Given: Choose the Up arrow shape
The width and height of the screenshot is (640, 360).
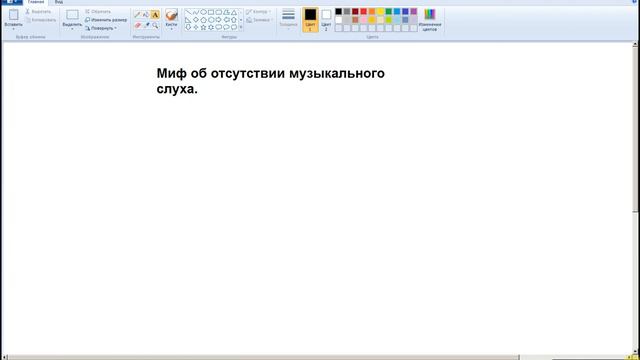Looking at the screenshot, I should 234,20.
